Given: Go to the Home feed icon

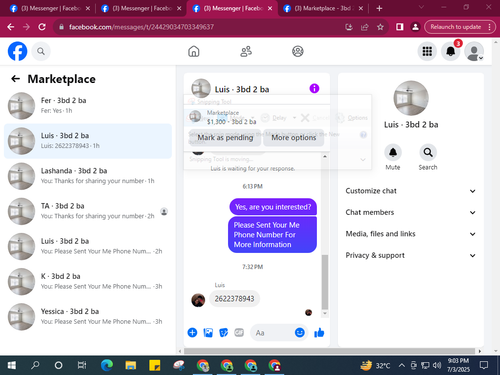Looking at the screenshot, I should pos(194,51).
